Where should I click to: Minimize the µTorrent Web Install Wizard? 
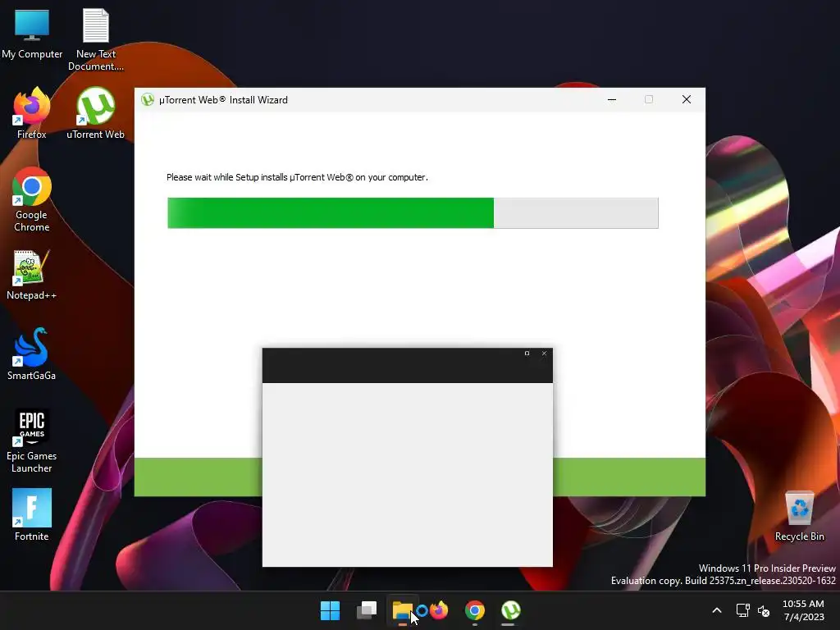[612, 99]
